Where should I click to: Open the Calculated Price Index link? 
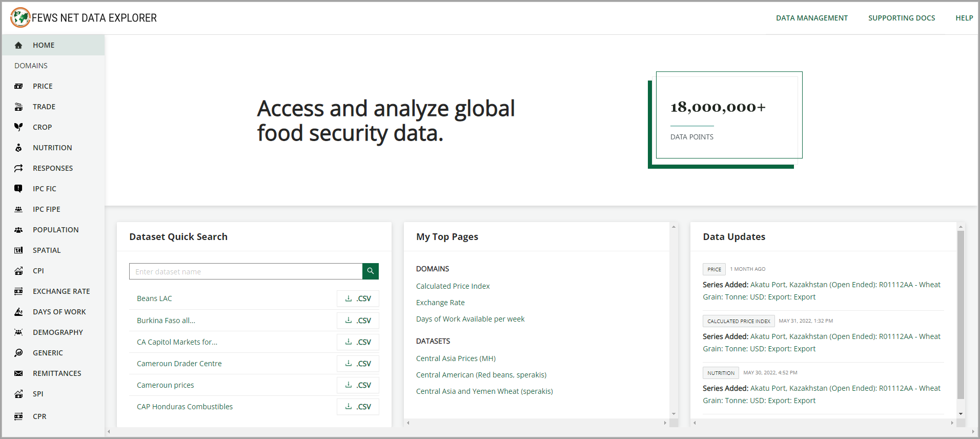pos(453,286)
